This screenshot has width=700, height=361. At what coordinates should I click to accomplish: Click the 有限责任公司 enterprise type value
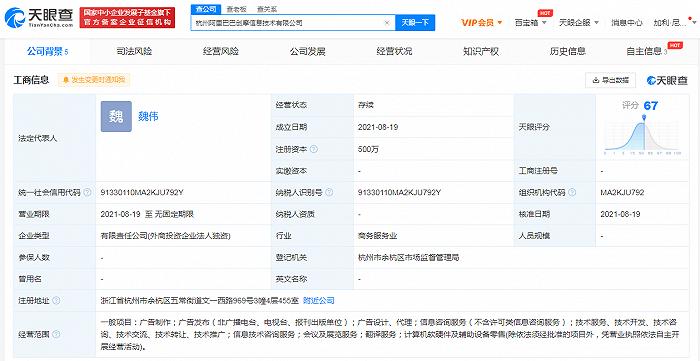[x=166, y=236]
